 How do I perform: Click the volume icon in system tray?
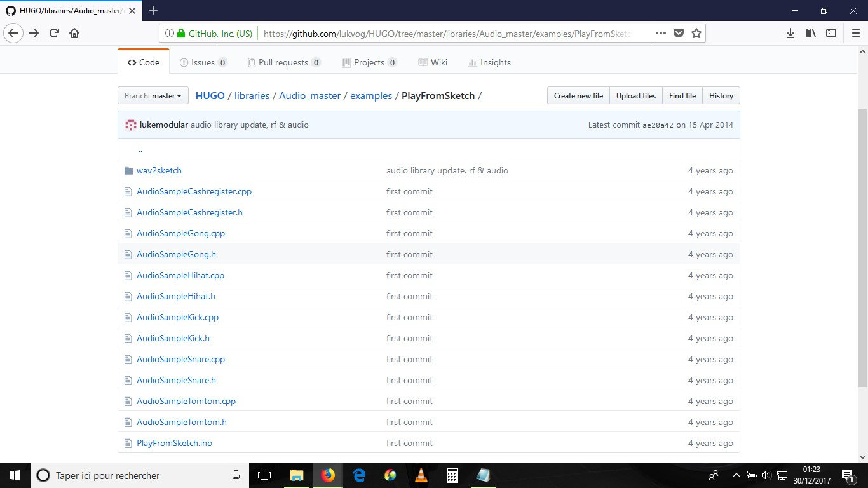click(766, 475)
